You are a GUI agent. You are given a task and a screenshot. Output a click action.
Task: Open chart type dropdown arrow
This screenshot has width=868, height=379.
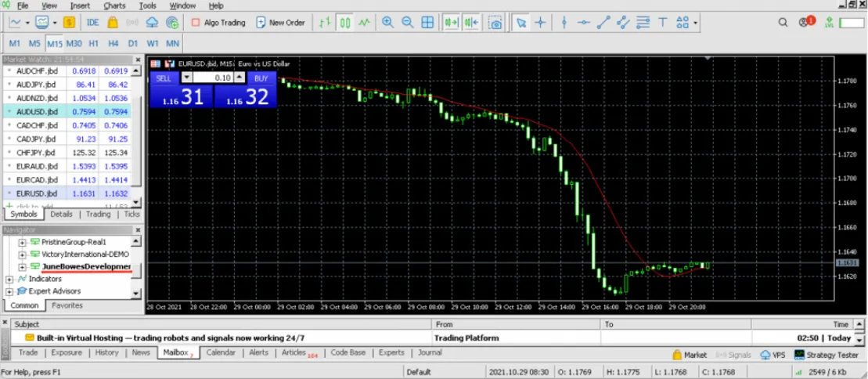(x=27, y=23)
